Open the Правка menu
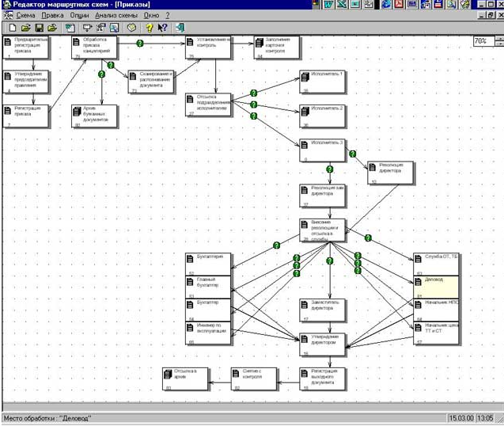Image resolution: width=504 pixels, height=426 pixels. coord(53,16)
